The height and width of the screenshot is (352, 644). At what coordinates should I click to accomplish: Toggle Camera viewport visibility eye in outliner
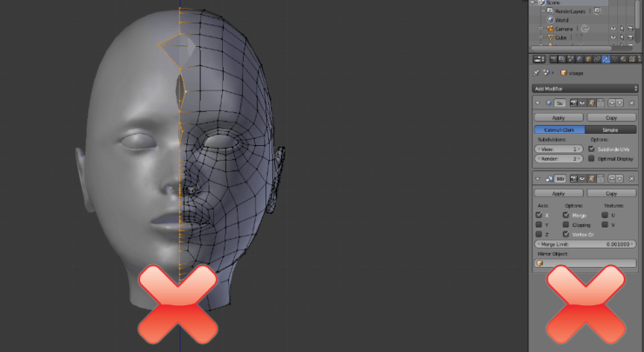[x=614, y=29]
